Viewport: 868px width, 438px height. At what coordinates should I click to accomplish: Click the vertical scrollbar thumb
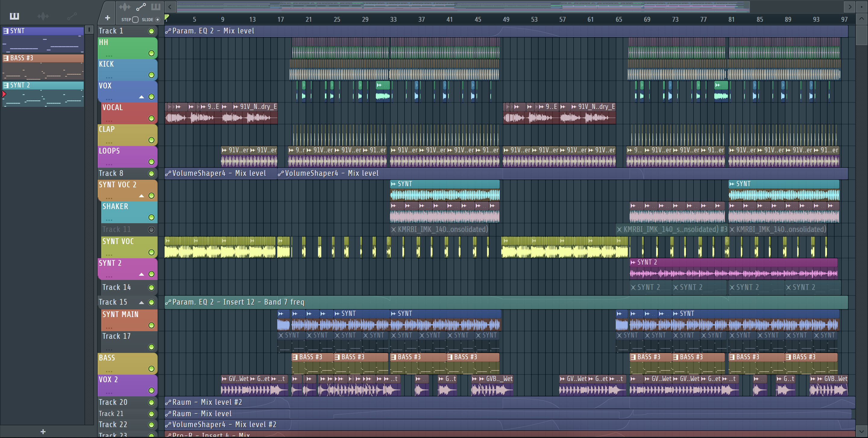[x=861, y=35]
